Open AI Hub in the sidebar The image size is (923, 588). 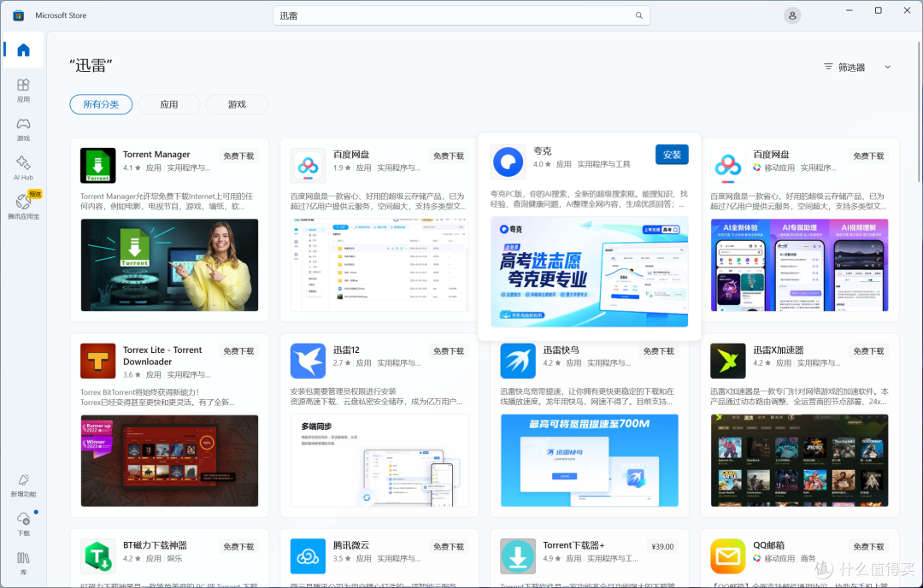pyautogui.click(x=23, y=168)
